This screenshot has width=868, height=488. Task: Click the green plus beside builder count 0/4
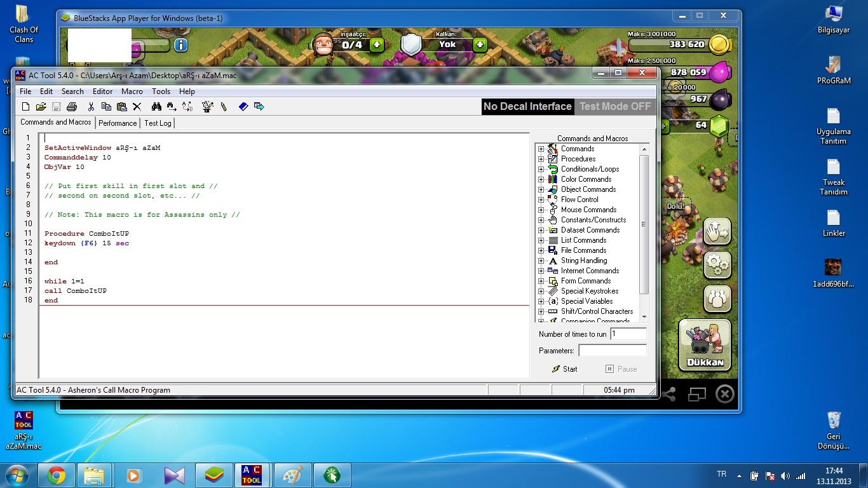click(377, 44)
